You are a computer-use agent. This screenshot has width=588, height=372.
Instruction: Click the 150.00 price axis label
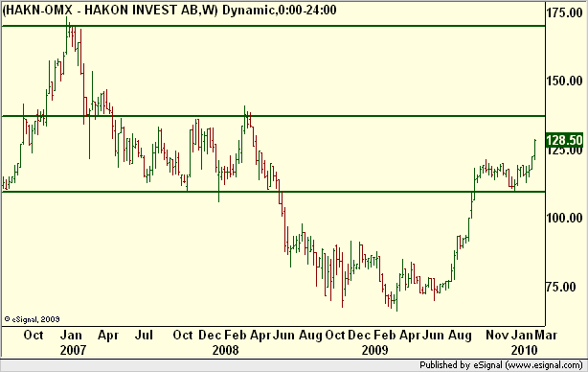click(x=564, y=81)
